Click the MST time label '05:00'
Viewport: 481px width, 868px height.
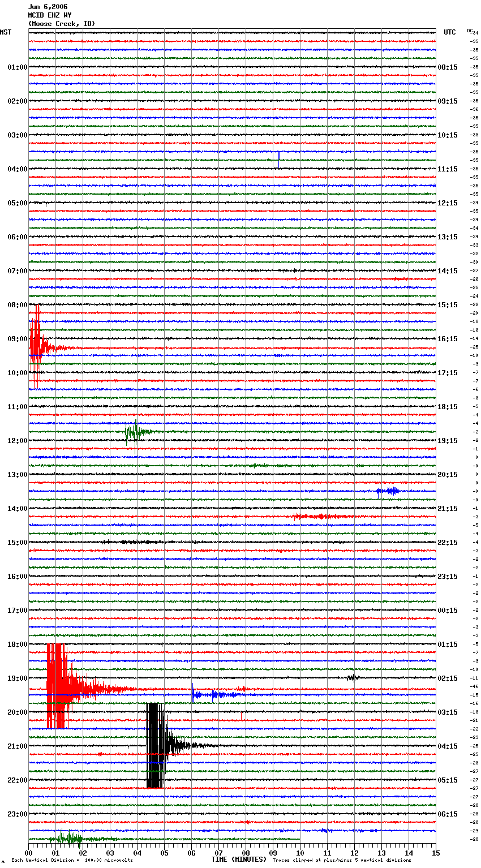18,203
